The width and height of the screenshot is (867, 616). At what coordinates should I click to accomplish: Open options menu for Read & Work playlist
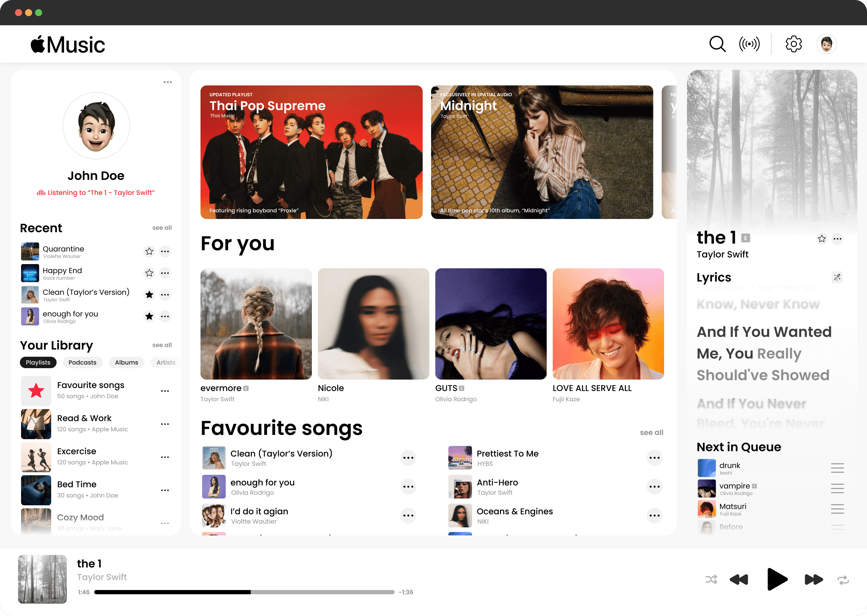165,424
